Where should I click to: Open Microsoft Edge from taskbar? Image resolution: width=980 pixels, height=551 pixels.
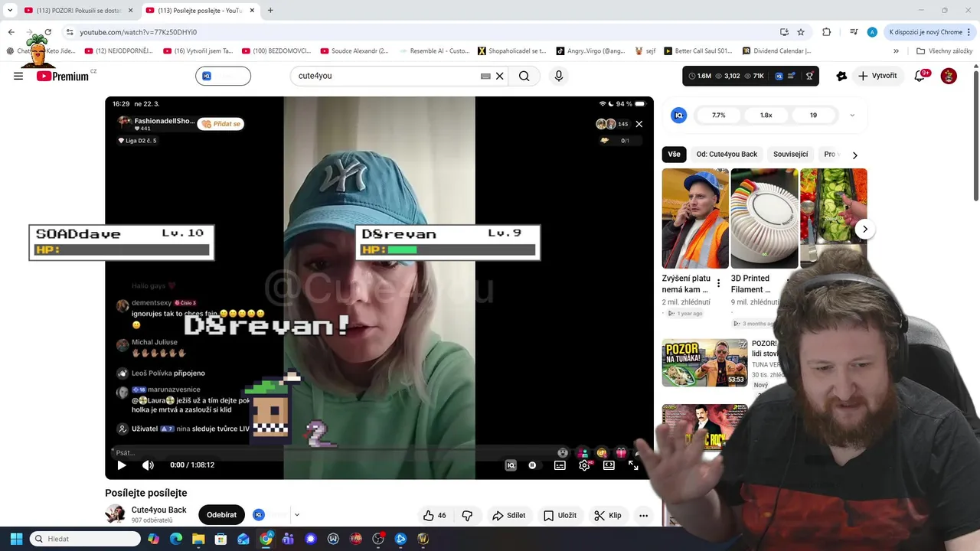176,539
